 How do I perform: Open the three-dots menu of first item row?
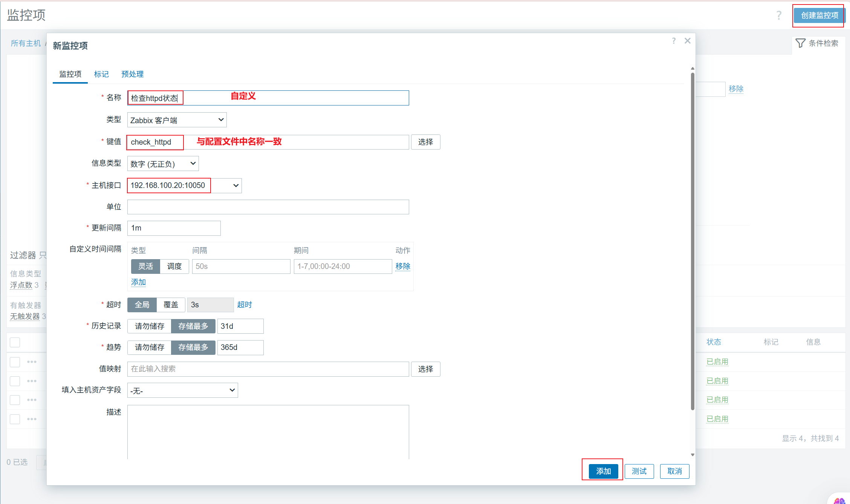tap(32, 362)
